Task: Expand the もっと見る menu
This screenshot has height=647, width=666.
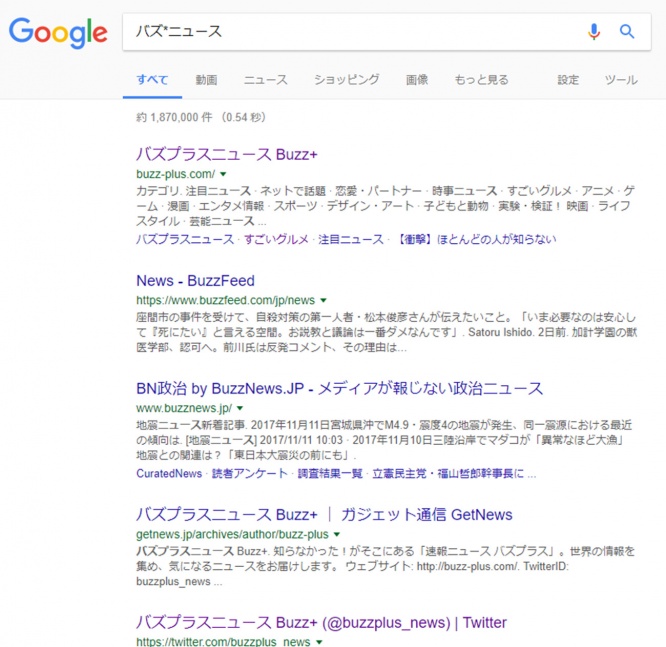Action: click(481, 80)
